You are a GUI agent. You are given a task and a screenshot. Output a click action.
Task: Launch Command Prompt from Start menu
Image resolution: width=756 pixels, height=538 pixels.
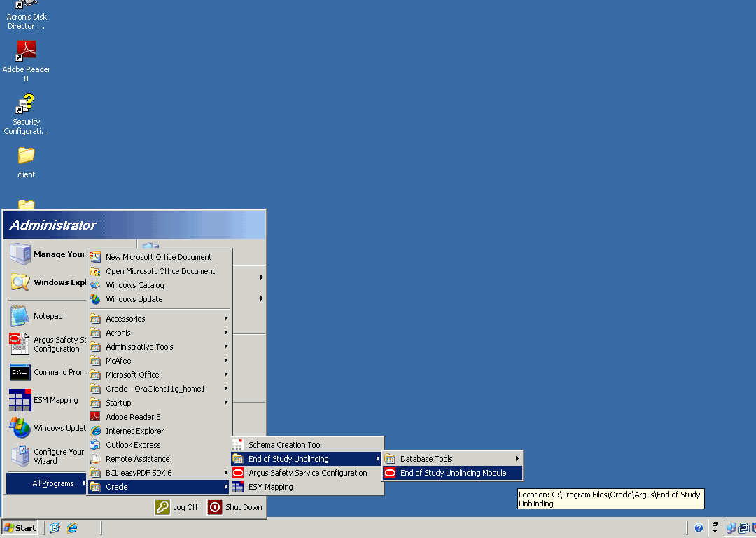click(48, 372)
